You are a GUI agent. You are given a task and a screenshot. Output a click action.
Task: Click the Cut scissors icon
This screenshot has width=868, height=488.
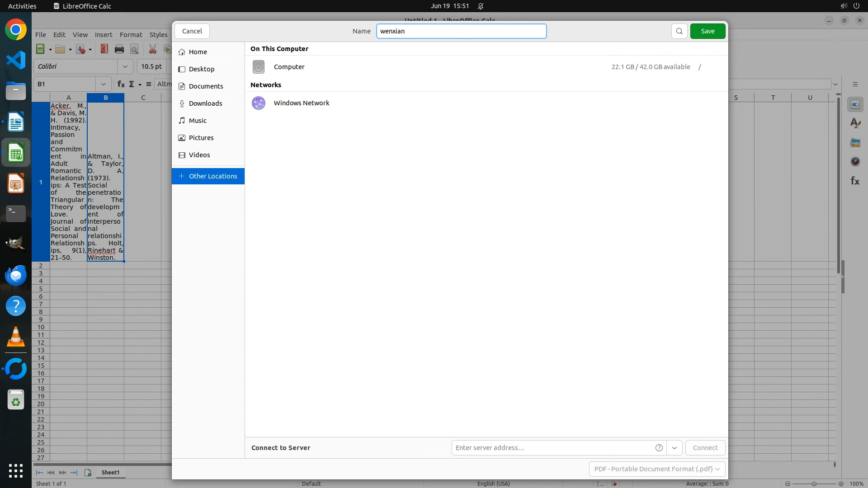153,49
